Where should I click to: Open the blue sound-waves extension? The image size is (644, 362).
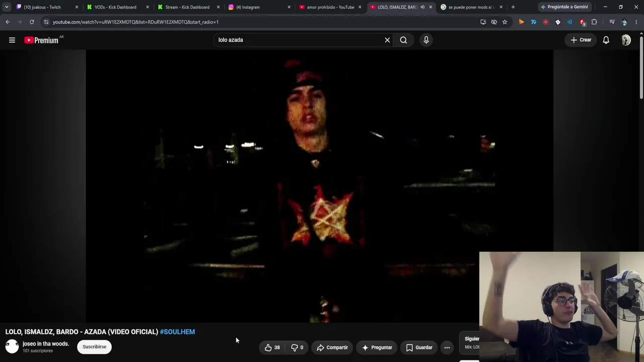click(570, 22)
